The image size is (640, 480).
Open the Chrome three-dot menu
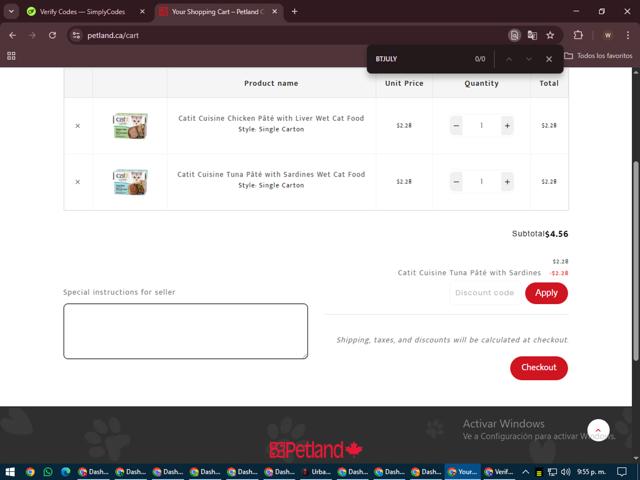pos(628,36)
